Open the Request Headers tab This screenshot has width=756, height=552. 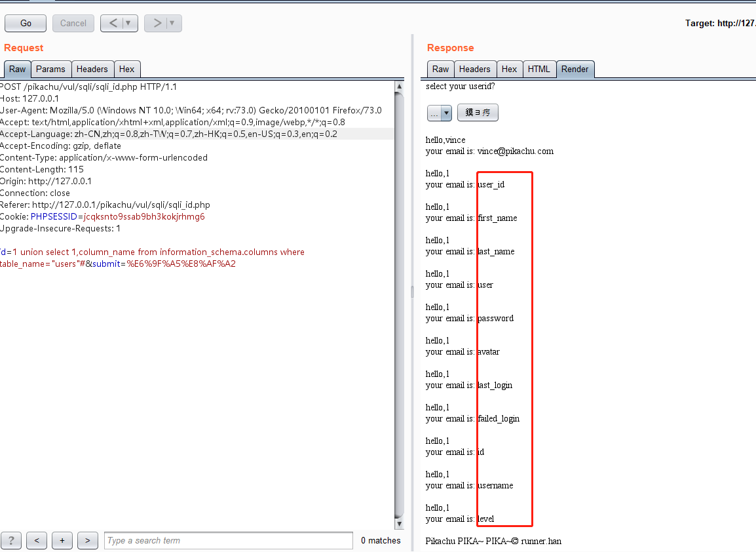pyautogui.click(x=92, y=69)
